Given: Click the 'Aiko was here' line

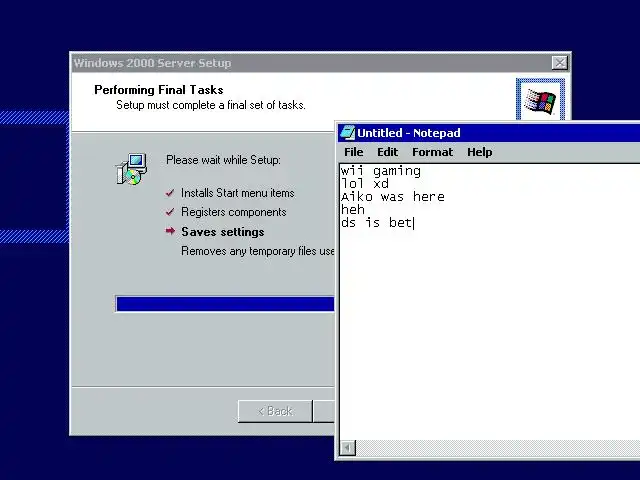Looking at the screenshot, I should (393, 197).
